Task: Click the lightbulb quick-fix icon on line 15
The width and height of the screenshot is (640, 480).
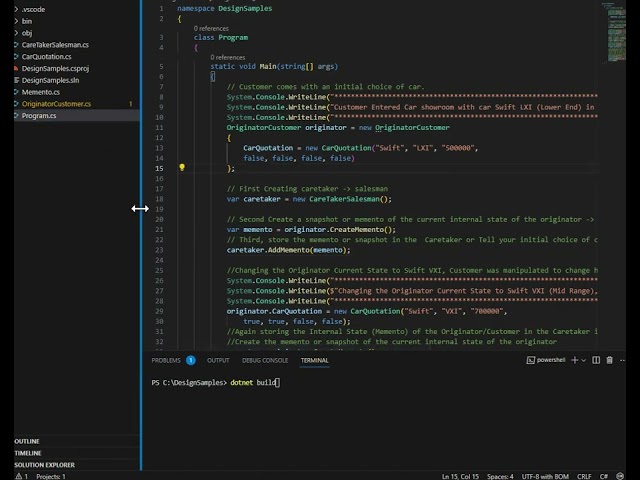Action: (182, 167)
